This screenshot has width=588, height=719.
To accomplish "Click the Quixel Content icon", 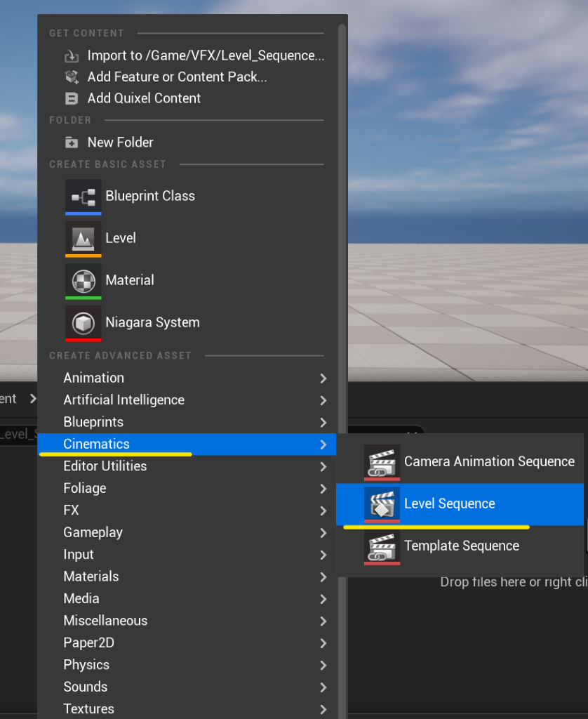I will click(72, 98).
